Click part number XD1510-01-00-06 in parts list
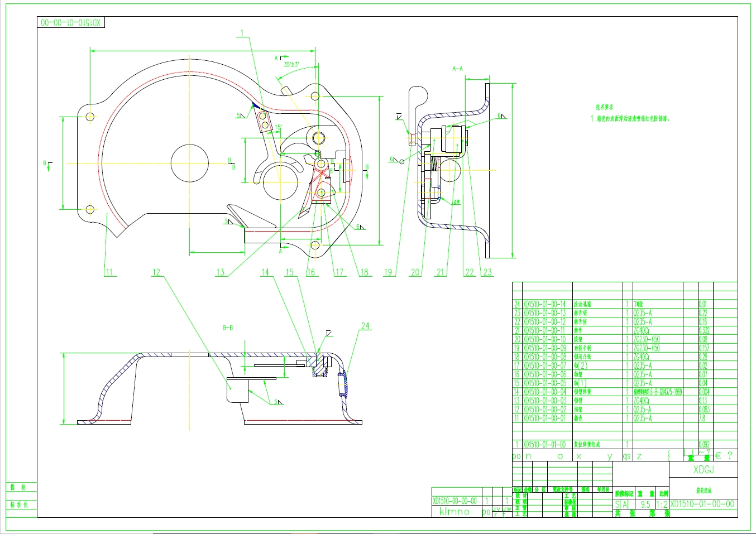 (544, 374)
